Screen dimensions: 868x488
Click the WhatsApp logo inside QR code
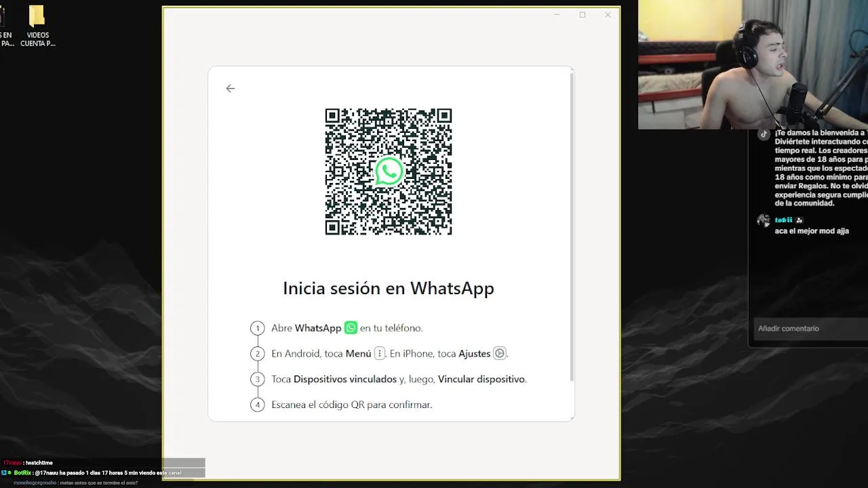[389, 171]
